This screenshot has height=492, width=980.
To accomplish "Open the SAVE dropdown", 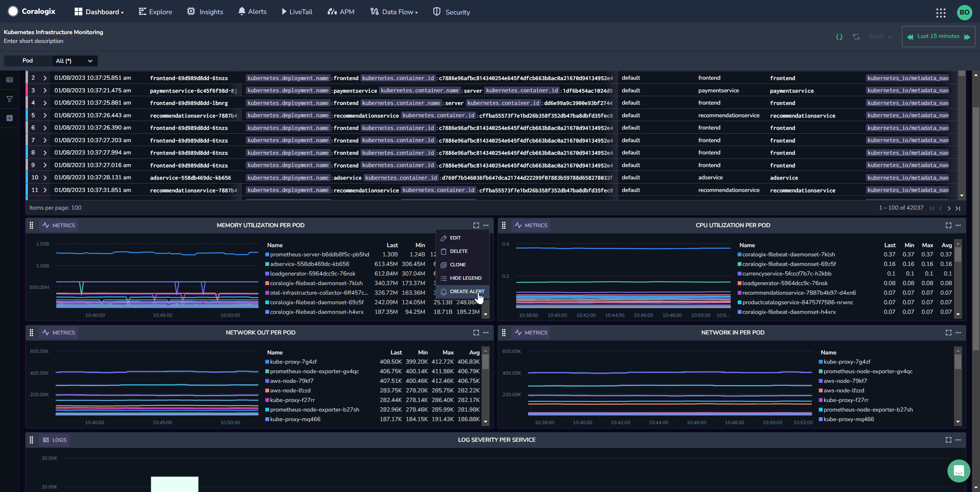I will (880, 37).
